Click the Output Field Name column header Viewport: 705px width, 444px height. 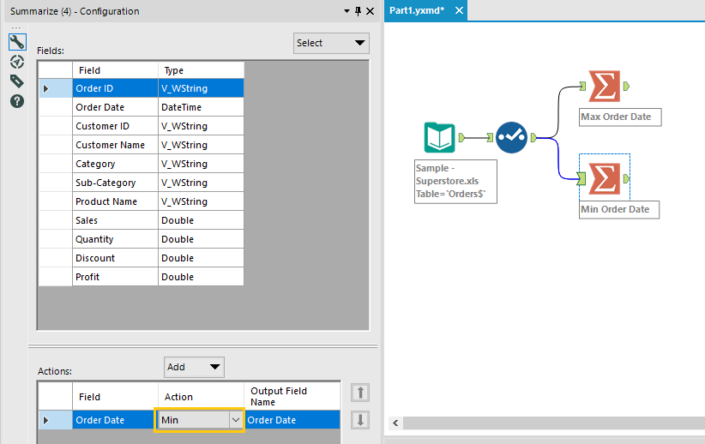(x=292, y=396)
